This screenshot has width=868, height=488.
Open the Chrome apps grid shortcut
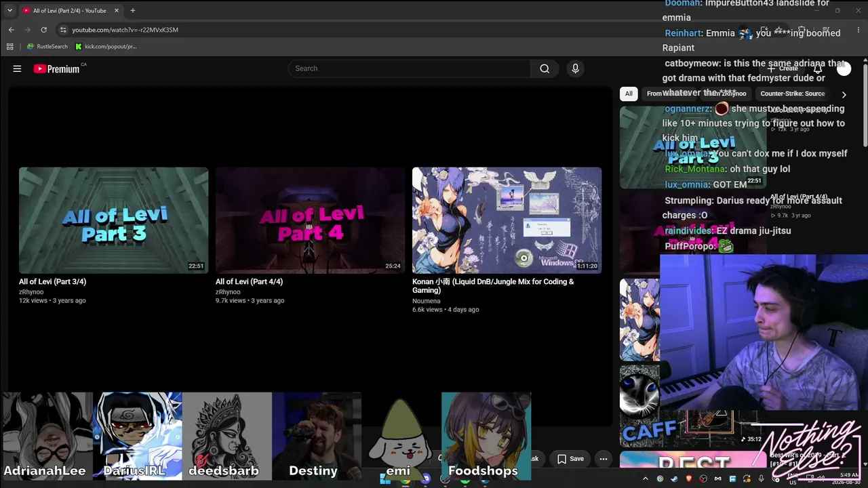[9, 47]
